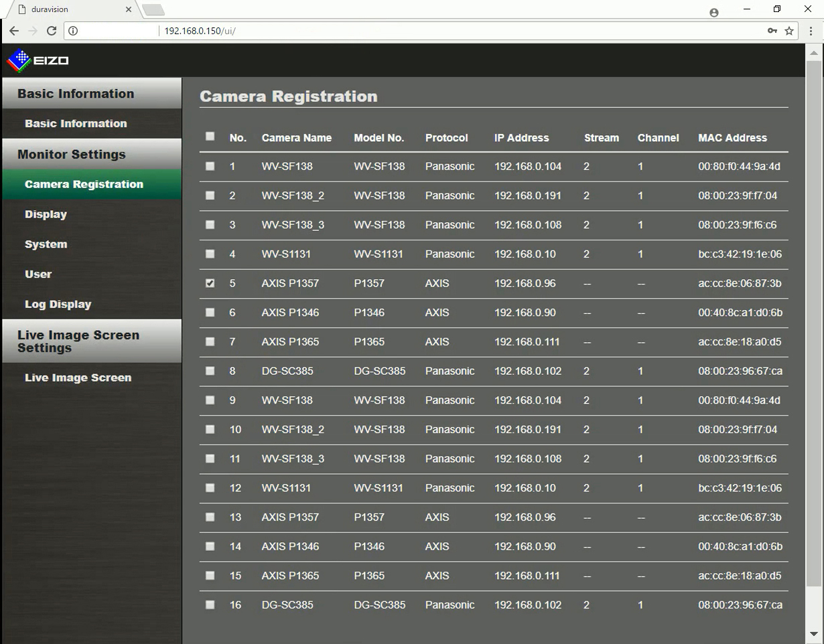Uncheck the box for camera No. 5
The image size is (824, 644).
210,283
